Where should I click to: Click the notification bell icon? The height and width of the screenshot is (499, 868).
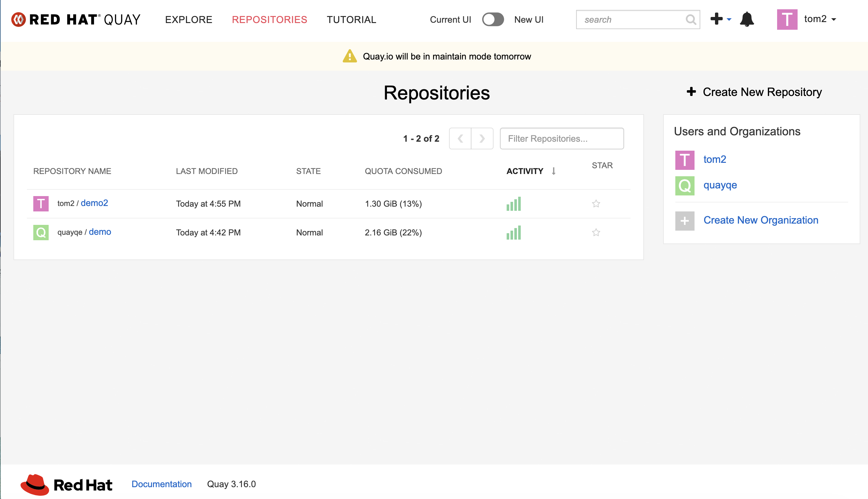pyautogui.click(x=746, y=19)
